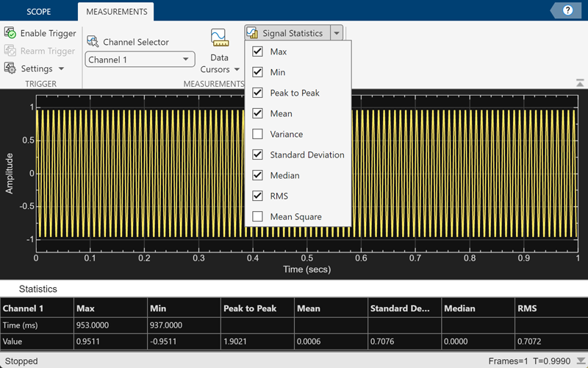Open help via question mark icon

tap(568, 10)
